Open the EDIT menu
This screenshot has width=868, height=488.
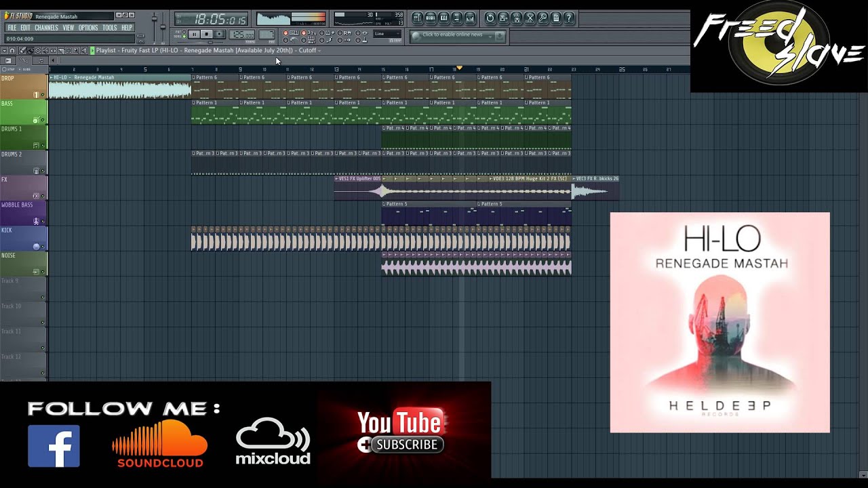(25, 28)
